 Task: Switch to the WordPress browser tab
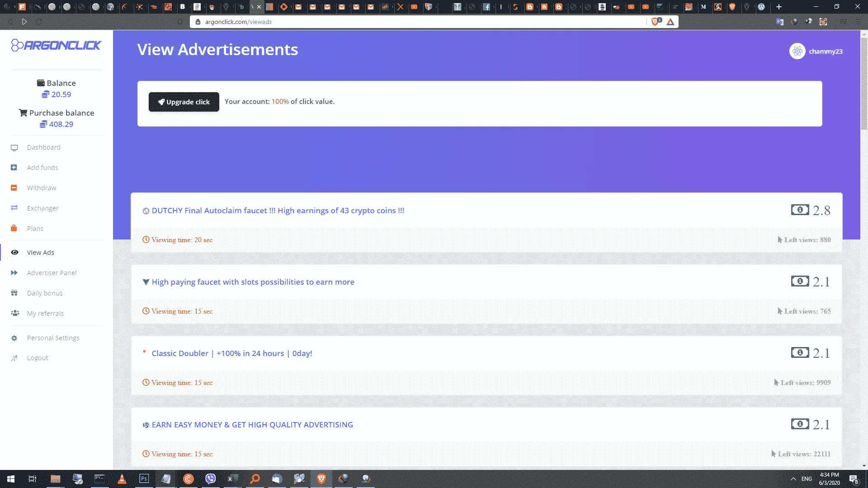761,7
